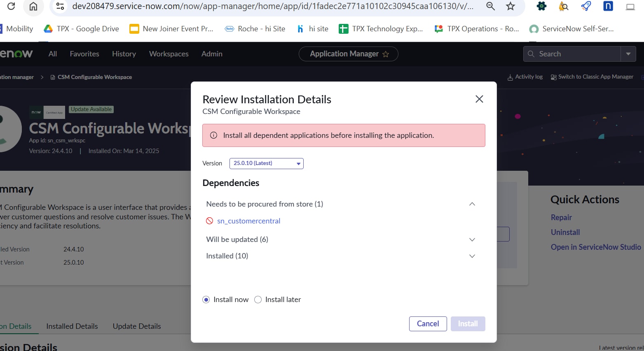Expand the Will be updated dependencies
This screenshot has height=351, width=644.
coord(472,239)
